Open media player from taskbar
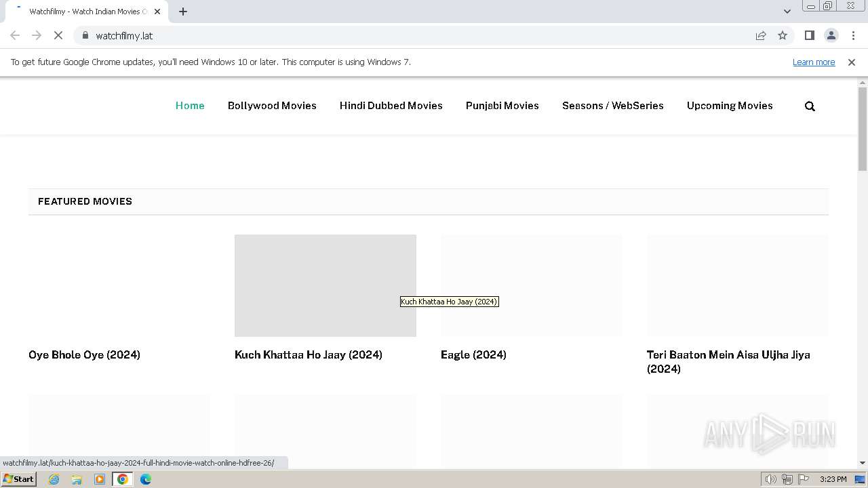The image size is (868, 488). click(100, 479)
